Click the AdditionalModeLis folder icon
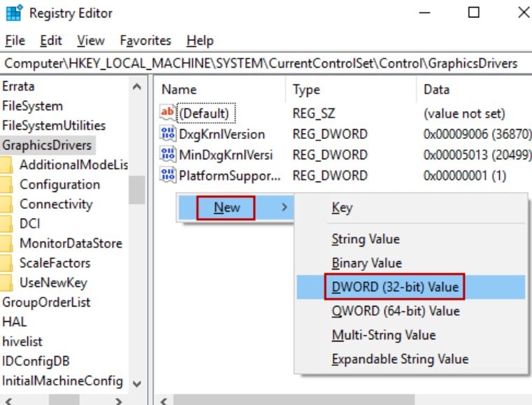 6,165
